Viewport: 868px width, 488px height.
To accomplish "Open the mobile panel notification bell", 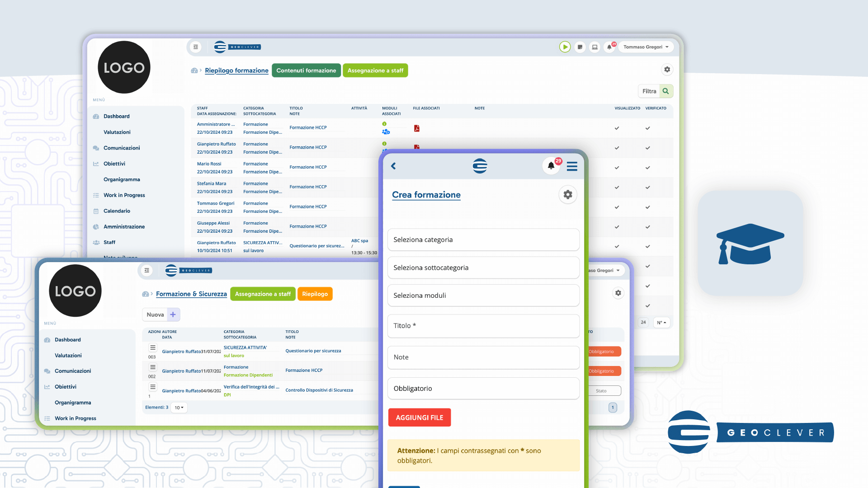I will point(551,166).
